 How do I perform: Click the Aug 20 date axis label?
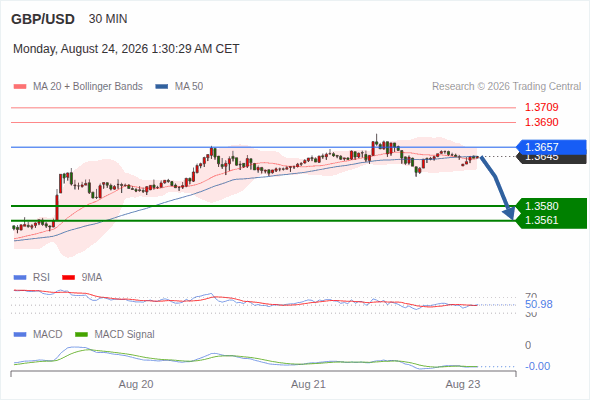[x=136, y=384]
